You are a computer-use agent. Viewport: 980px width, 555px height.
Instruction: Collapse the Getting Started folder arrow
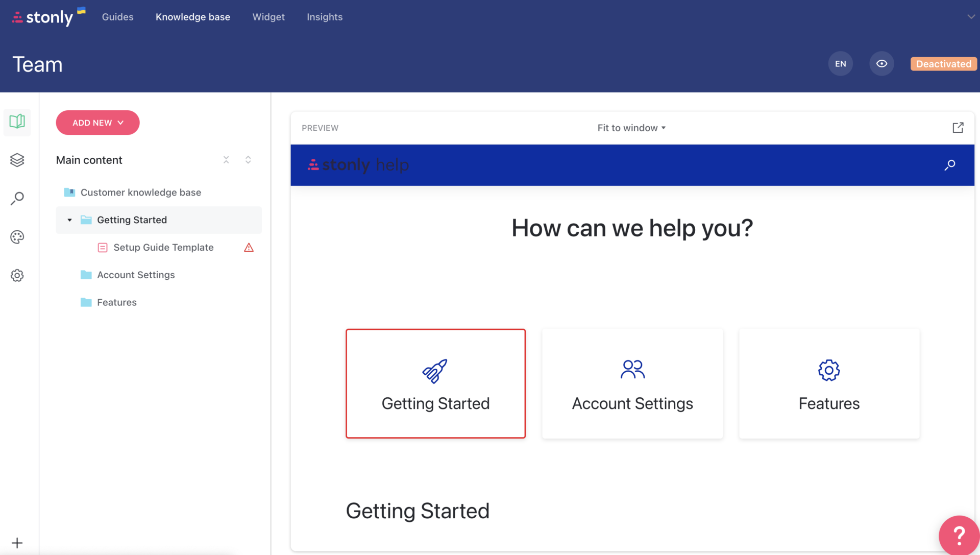coord(70,220)
